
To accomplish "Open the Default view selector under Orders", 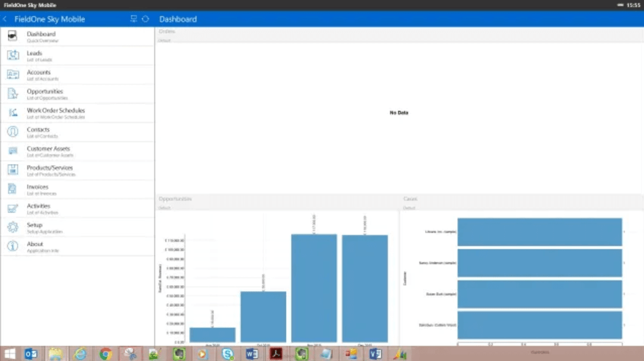I will tap(164, 41).
